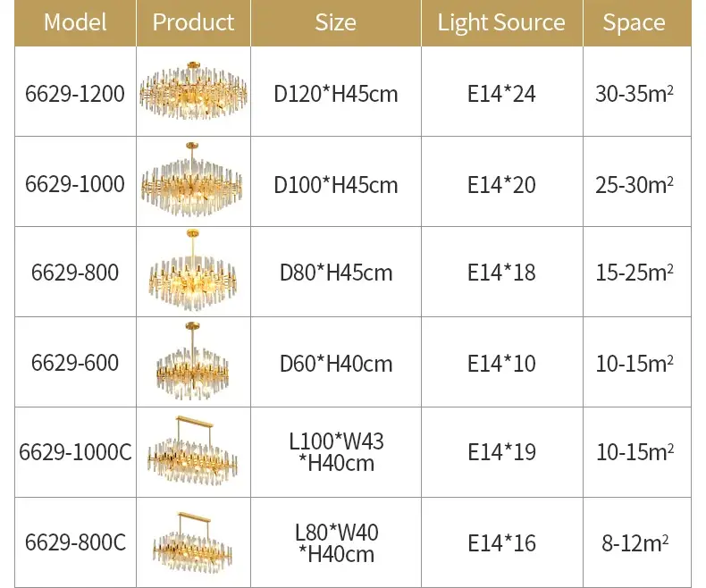Click light source E14*24

point(501,94)
